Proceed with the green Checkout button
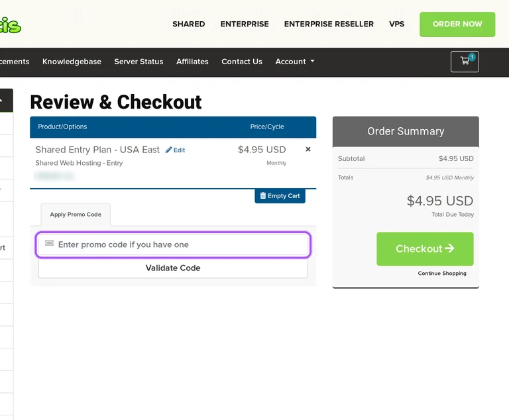This screenshot has width=509, height=420. coord(425,248)
